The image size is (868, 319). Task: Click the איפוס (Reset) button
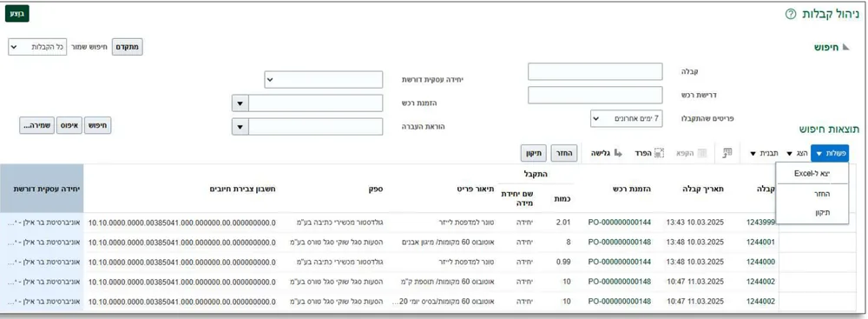pos(69,126)
